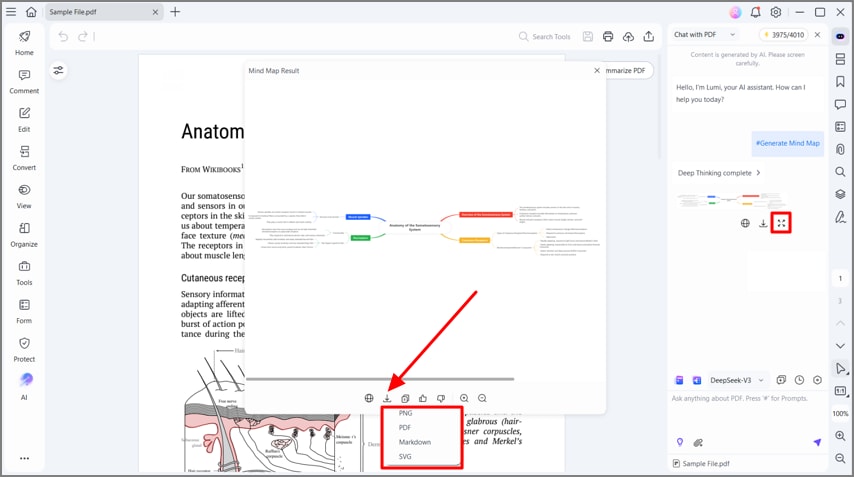
Task: Open the mind map thumbnail in chat
Action: click(731, 200)
